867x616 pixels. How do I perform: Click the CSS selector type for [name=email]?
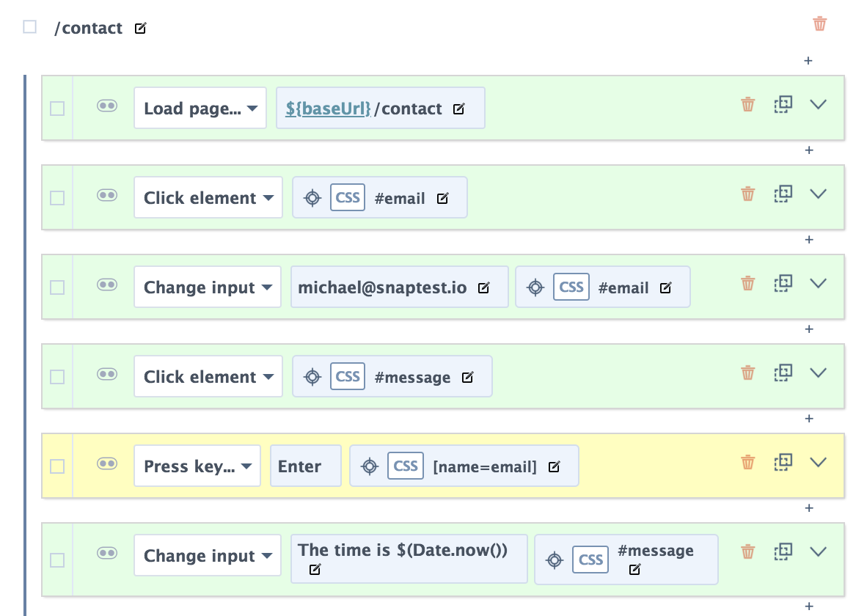pyautogui.click(x=406, y=466)
